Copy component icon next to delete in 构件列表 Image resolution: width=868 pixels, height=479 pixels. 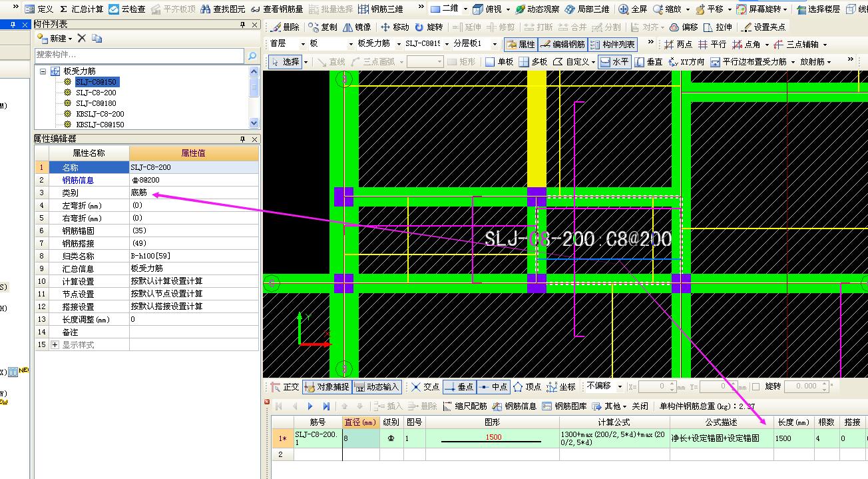[97, 39]
